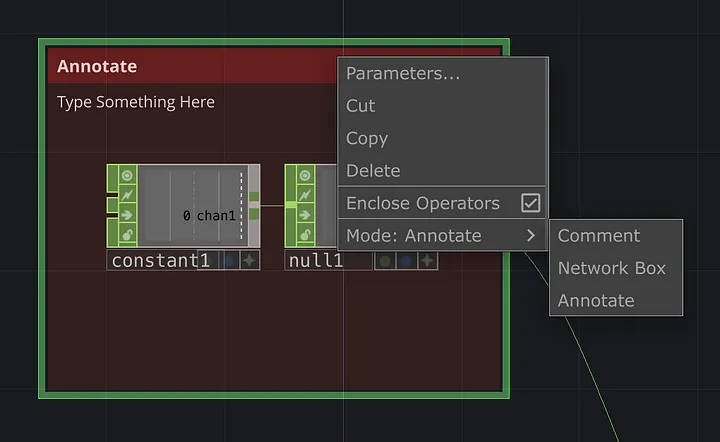Click Cut in the context menu
Viewport: 720px width, 442px height.
pos(360,106)
